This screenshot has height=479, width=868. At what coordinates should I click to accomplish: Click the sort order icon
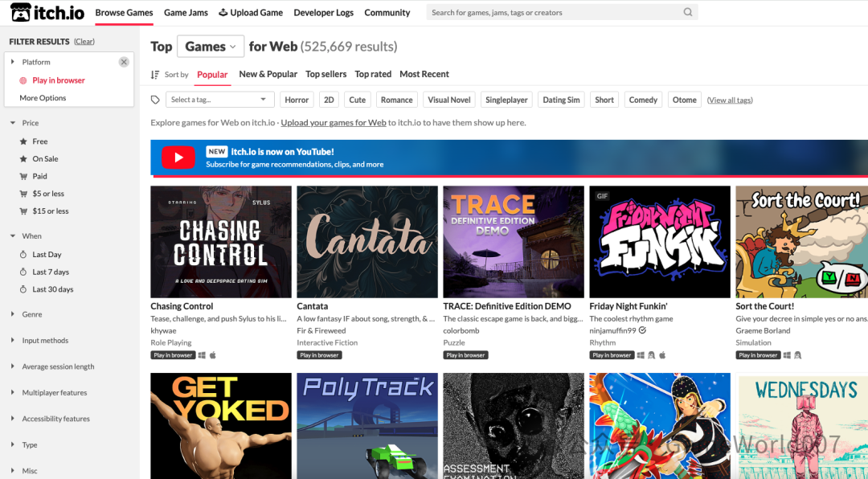[x=155, y=74]
